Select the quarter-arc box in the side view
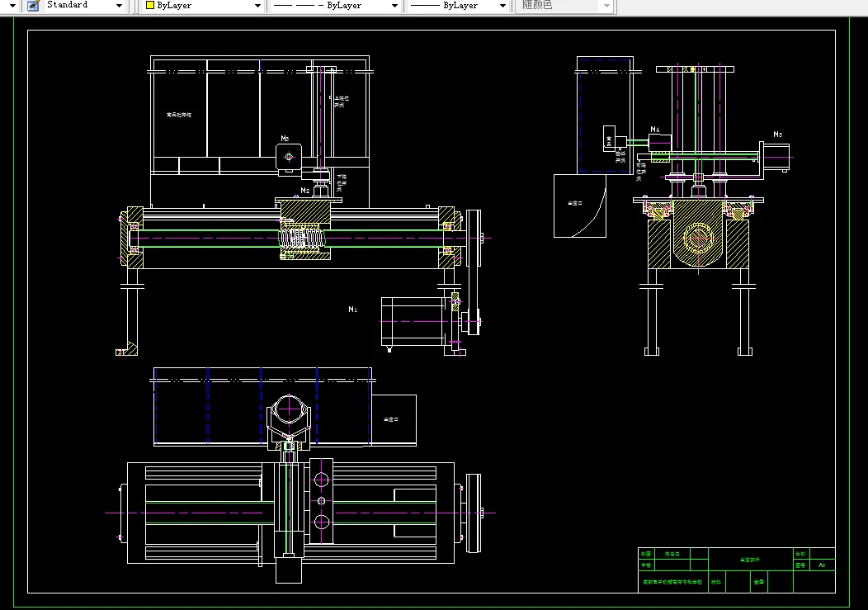This screenshot has height=610, width=868. (x=579, y=205)
